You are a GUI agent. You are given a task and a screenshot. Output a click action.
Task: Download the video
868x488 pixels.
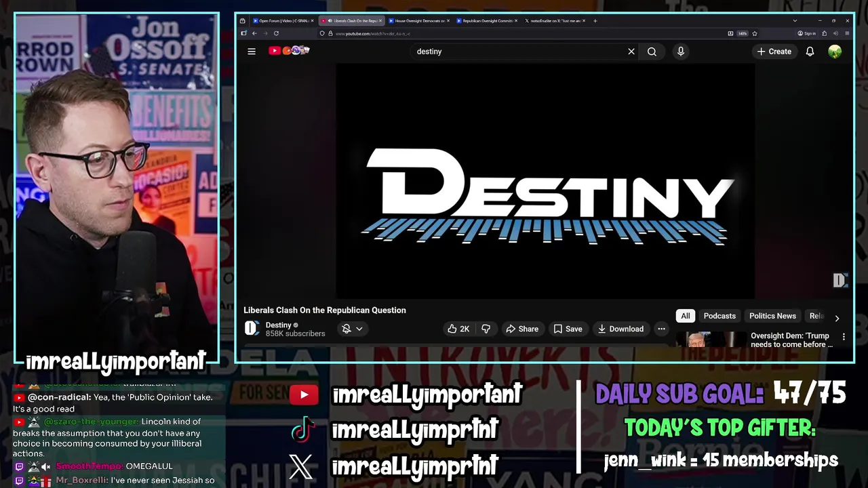[620, 329]
